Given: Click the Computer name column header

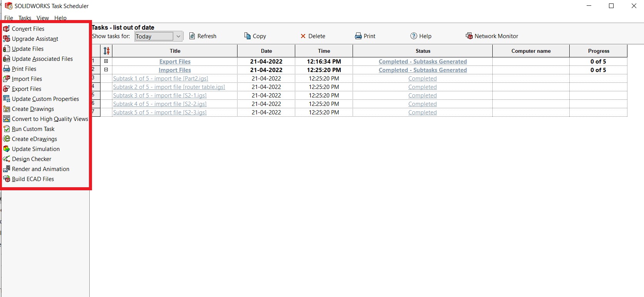Looking at the screenshot, I should click(x=531, y=51).
